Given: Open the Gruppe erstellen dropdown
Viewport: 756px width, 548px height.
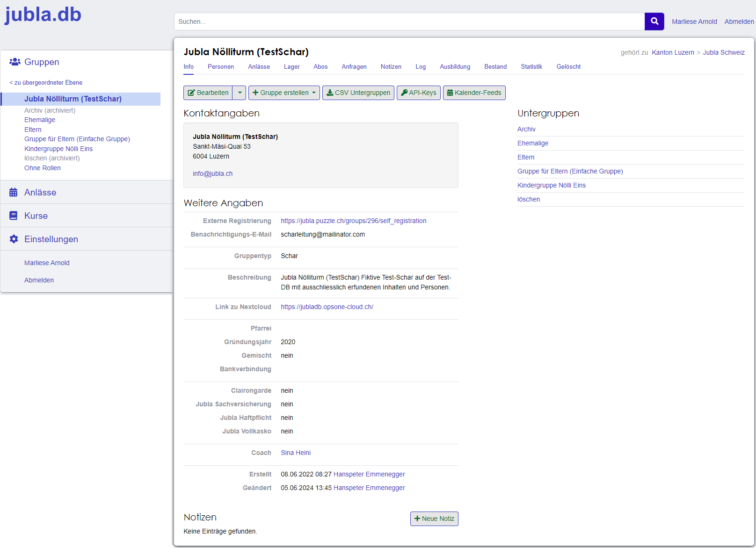Looking at the screenshot, I should coord(284,93).
